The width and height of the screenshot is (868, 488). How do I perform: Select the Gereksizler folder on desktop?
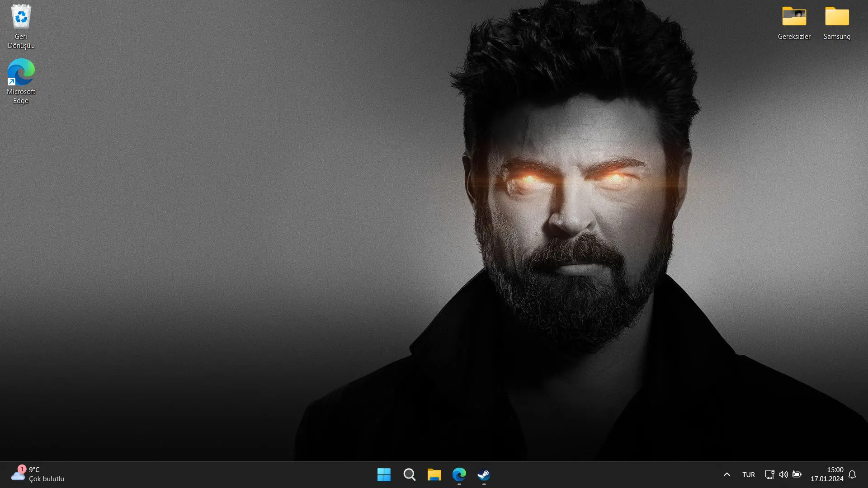[794, 23]
